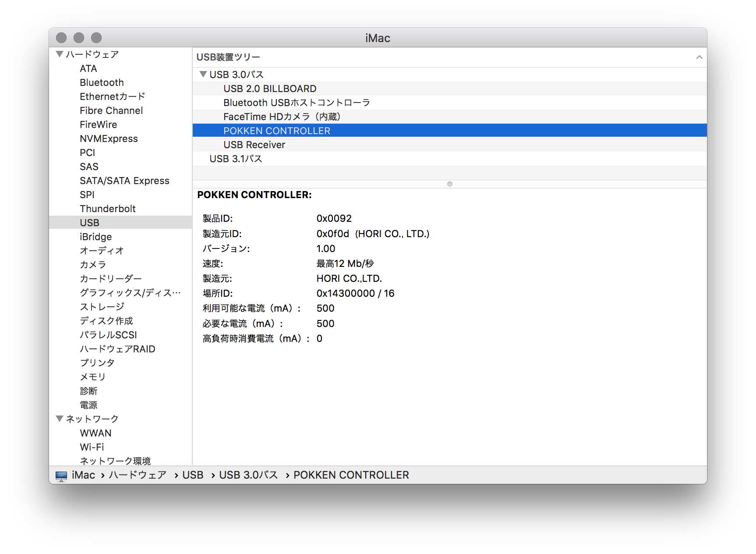Click the 速度: field label
Screen dimensions: 756x554
pyautogui.click(x=213, y=263)
